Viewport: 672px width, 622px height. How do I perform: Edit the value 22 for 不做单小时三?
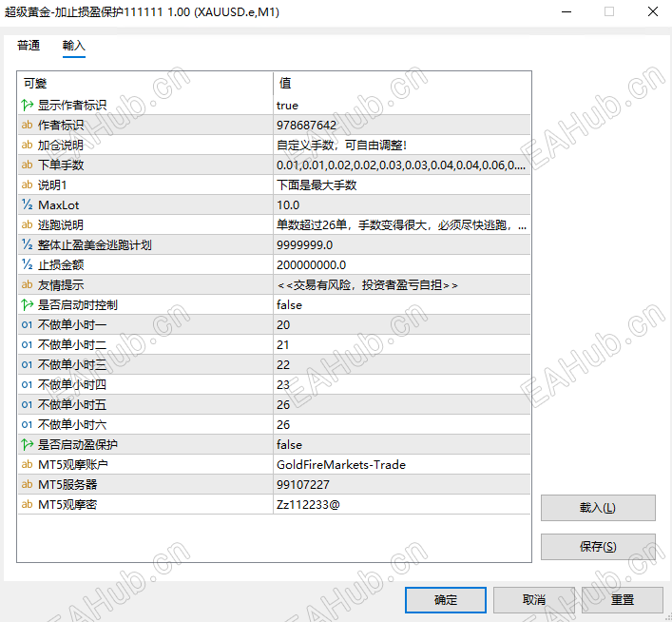pos(401,365)
